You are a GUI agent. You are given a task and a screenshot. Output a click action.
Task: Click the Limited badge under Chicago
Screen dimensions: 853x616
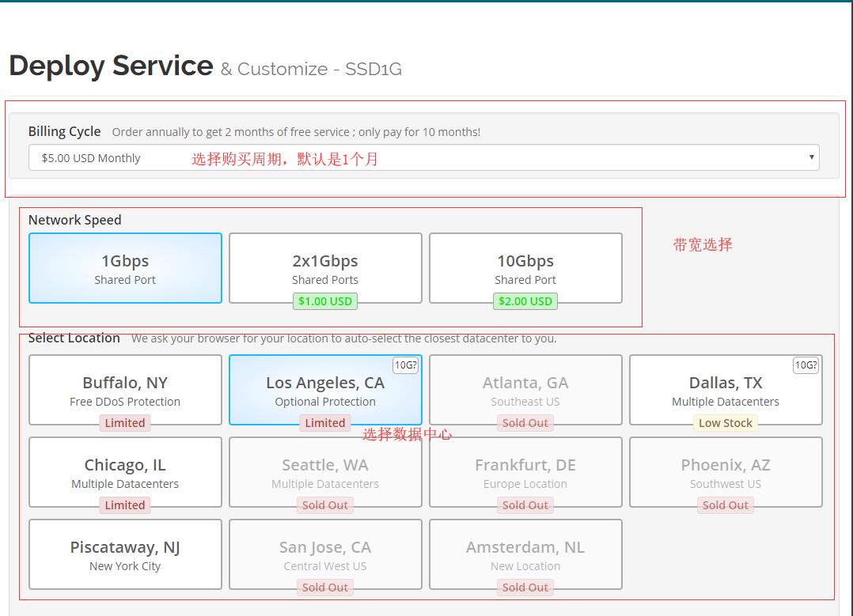pos(125,505)
